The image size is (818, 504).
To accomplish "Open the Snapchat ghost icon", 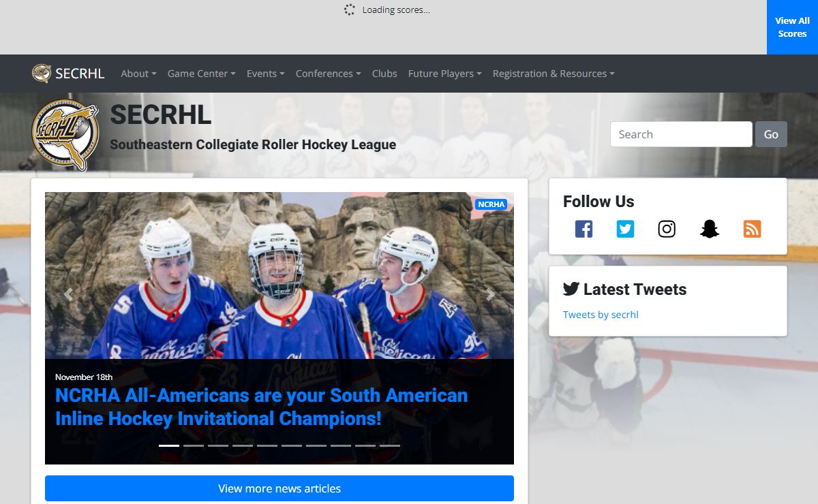I will [x=710, y=229].
